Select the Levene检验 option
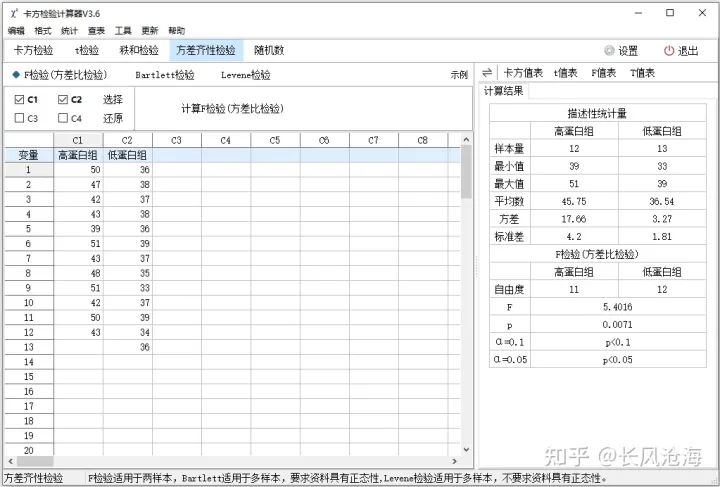 [x=246, y=75]
